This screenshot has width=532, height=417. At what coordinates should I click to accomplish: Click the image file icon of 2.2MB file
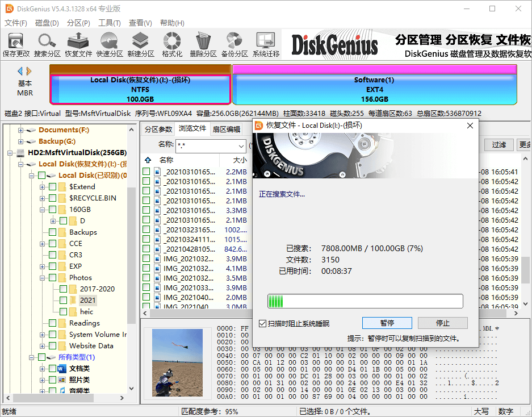coord(157,172)
